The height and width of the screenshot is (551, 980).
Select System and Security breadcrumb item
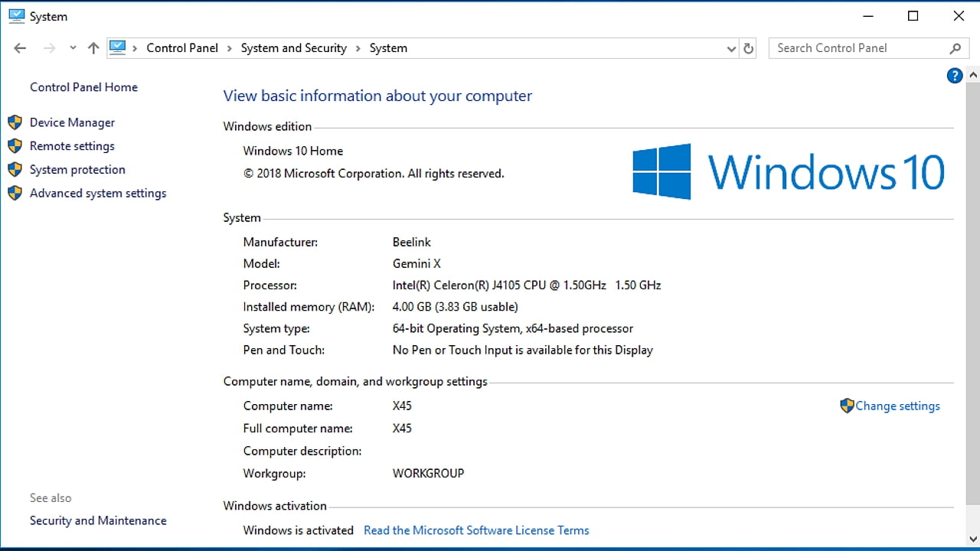tap(293, 48)
